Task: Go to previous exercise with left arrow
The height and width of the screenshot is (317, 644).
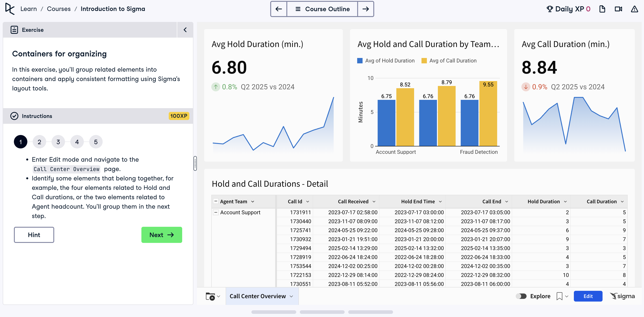Action: coord(279,9)
